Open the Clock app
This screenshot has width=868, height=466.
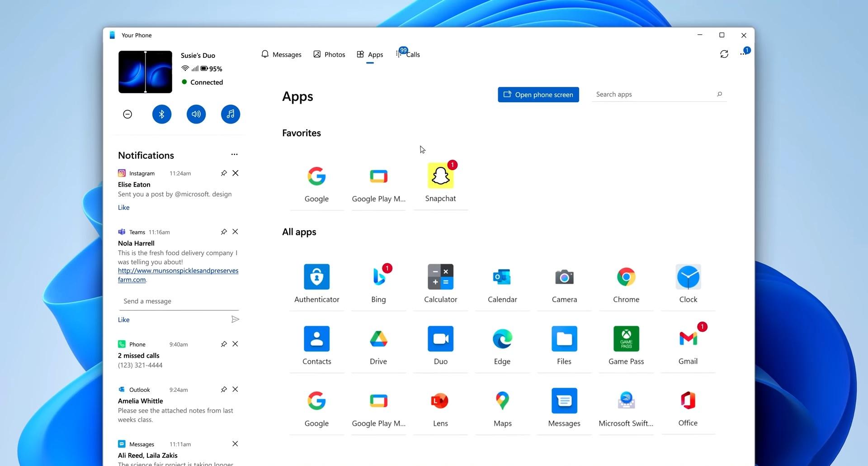tap(688, 284)
